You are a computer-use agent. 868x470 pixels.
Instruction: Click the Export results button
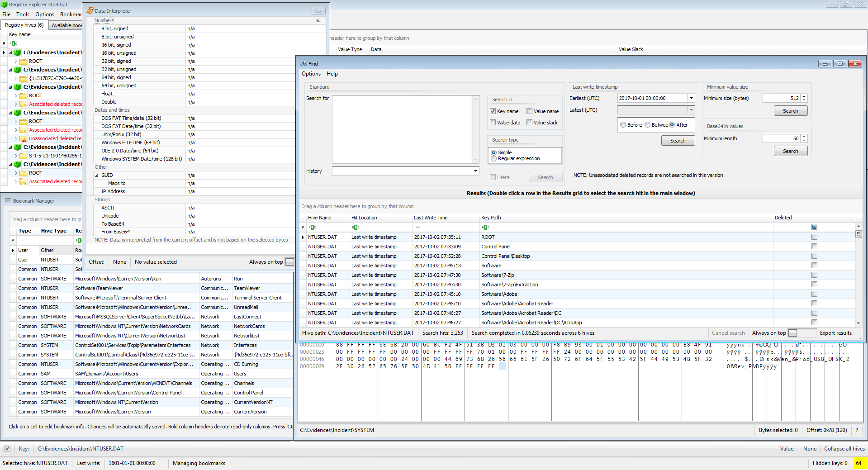coord(835,333)
